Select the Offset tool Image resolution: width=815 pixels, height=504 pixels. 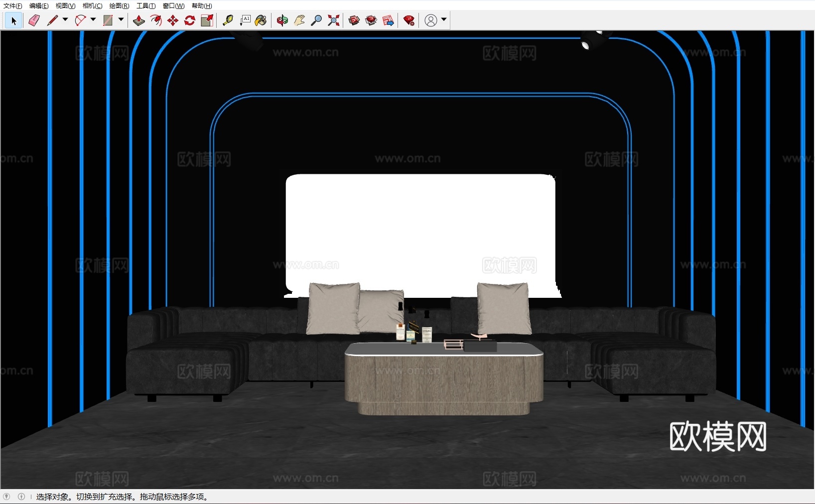pyautogui.click(x=156, y=20)
